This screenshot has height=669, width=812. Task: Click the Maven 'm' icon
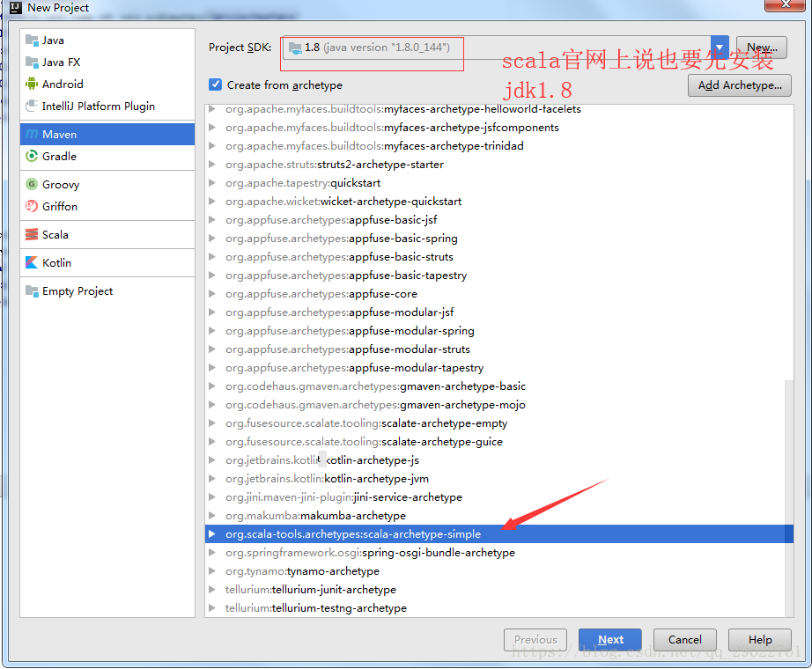click(32, 134)
